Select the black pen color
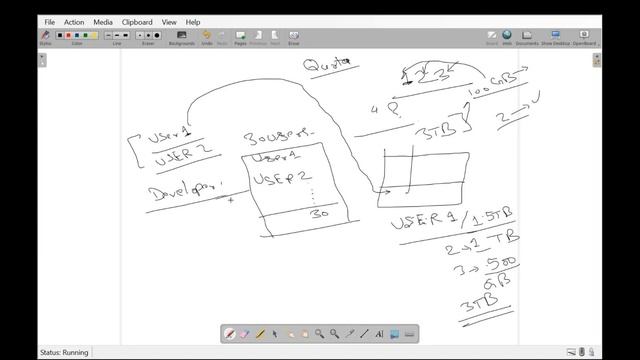This screenshot has height=360, width=640. (60, 36)
